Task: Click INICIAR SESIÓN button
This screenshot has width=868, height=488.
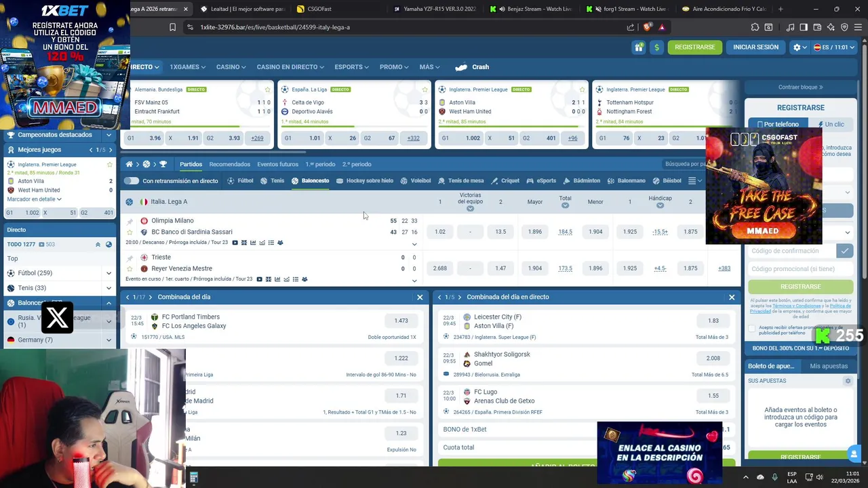Action: 755,47
